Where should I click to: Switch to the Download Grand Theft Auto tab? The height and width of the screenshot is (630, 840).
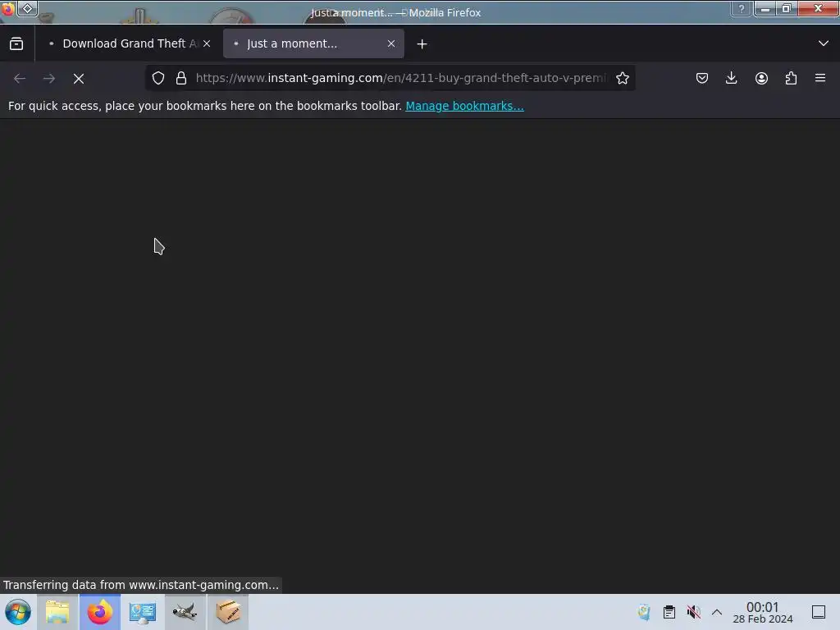(126, 43)
